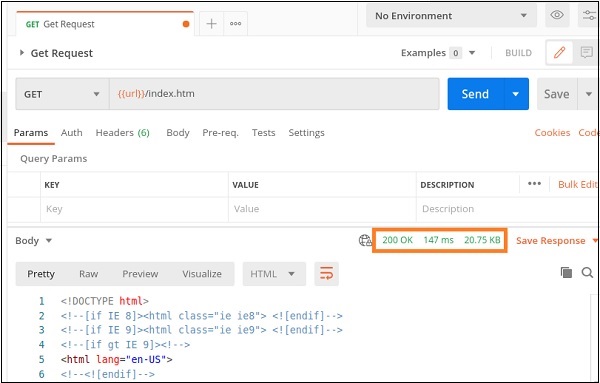Click the Key input field in params

point(134,209)
